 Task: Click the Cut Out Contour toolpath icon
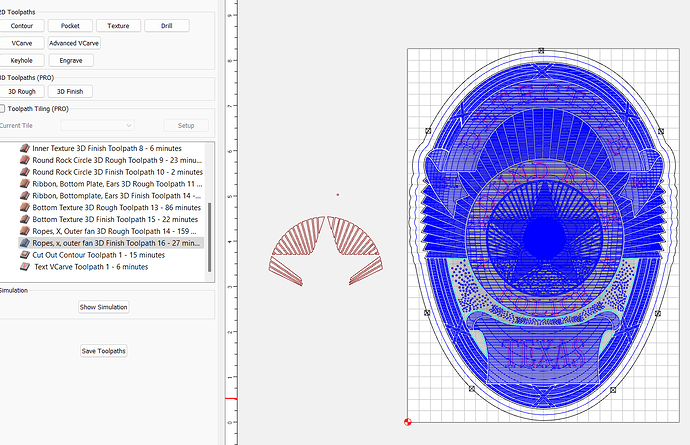(25, 255)
